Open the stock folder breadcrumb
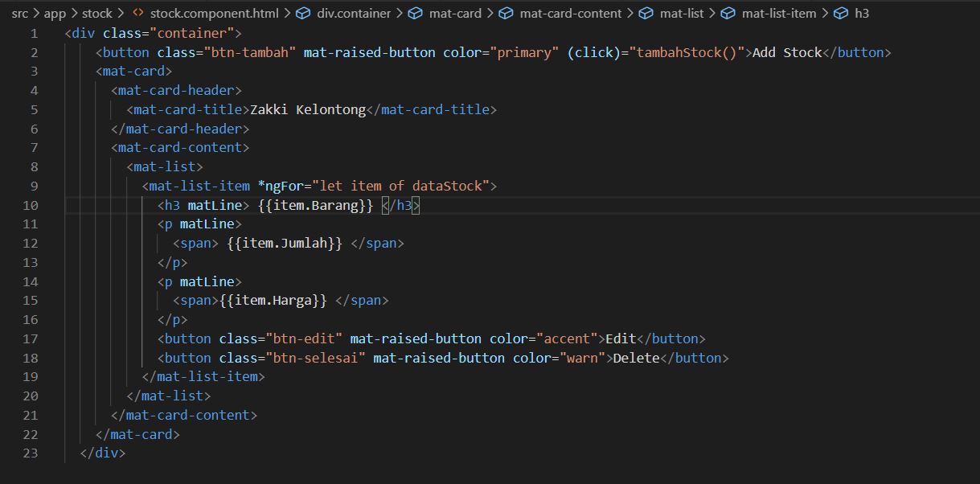 click(x=97, y=13)
